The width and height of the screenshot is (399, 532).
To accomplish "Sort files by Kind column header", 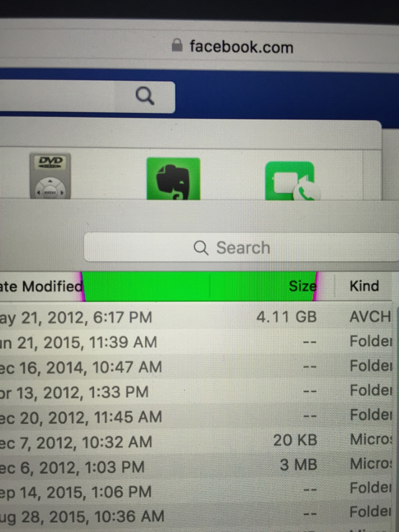I will point(364,286).
